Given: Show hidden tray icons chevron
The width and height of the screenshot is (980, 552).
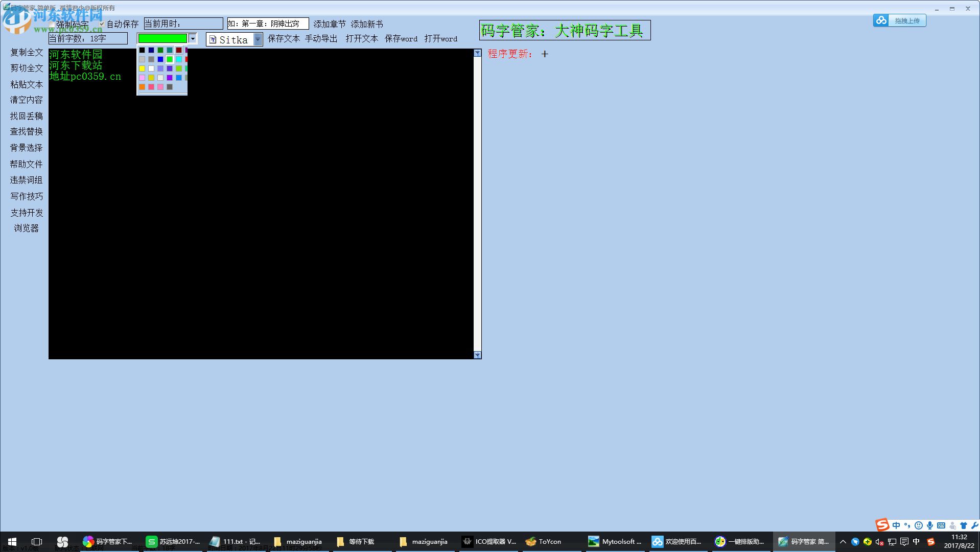Looking at the screenshot, I should click(x=843, y=542).
